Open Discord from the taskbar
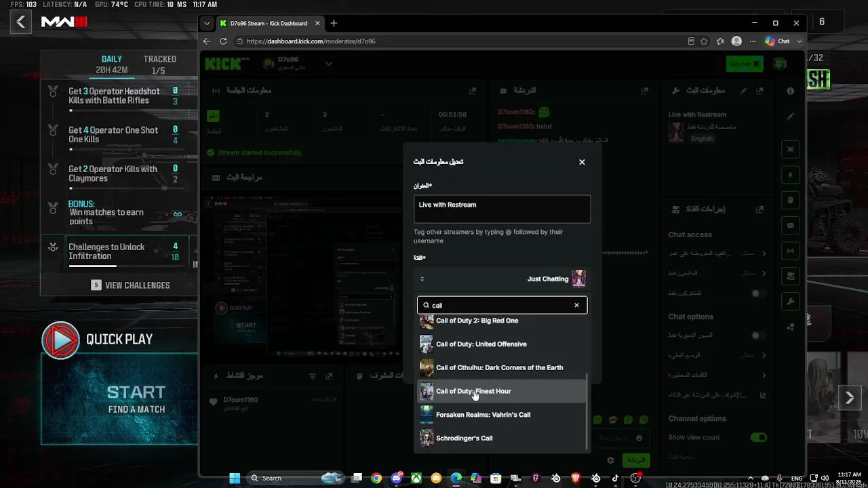868x488 pixels. pyautogui.click(x=397, y=478)
